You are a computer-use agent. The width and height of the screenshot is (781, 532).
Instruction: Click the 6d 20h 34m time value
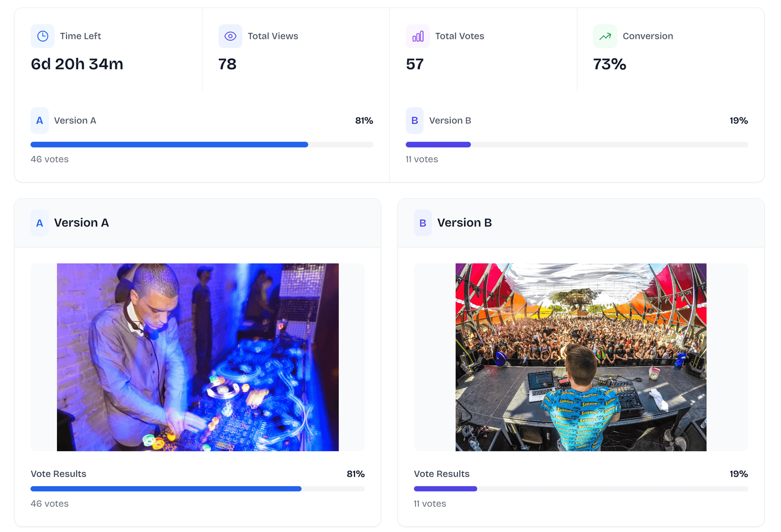[77, 64]
